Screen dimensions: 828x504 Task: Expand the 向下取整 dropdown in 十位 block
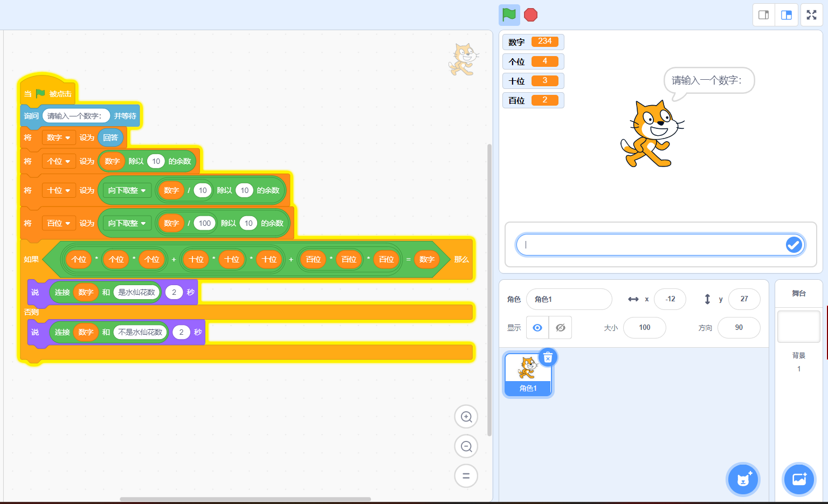127,190
